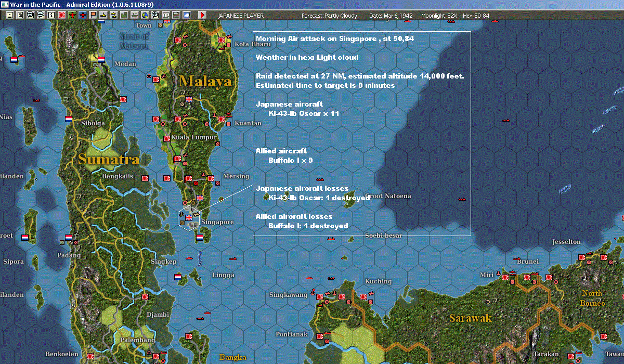Select the Japanese flag base at Kuala Lumpur

(167, 139)
